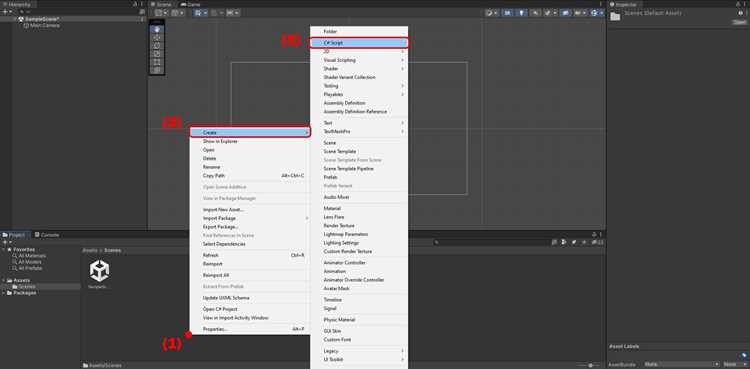750x369 pixels.
Task: Choose Animator Controller from Create submenu
Action: 359,263
